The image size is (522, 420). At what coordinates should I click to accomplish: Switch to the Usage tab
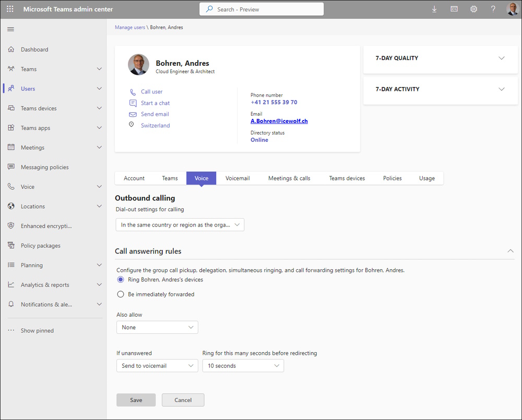(427, 178)
